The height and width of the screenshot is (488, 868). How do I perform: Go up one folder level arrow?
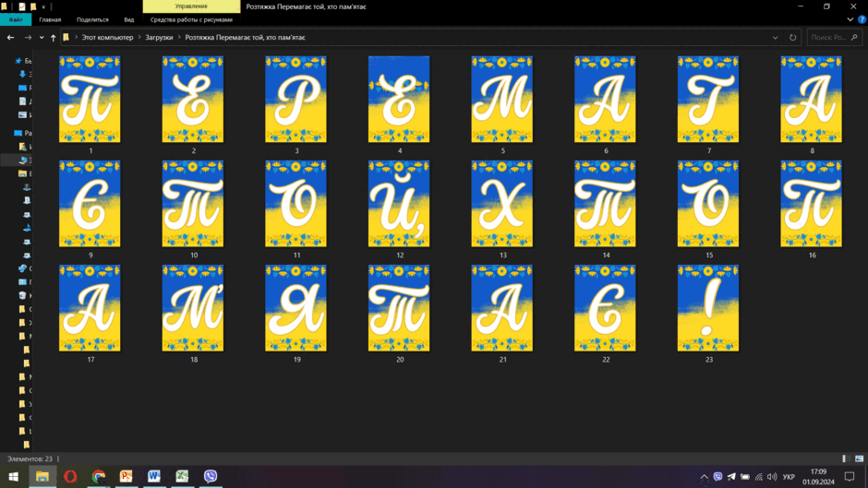tap(54, 38)
